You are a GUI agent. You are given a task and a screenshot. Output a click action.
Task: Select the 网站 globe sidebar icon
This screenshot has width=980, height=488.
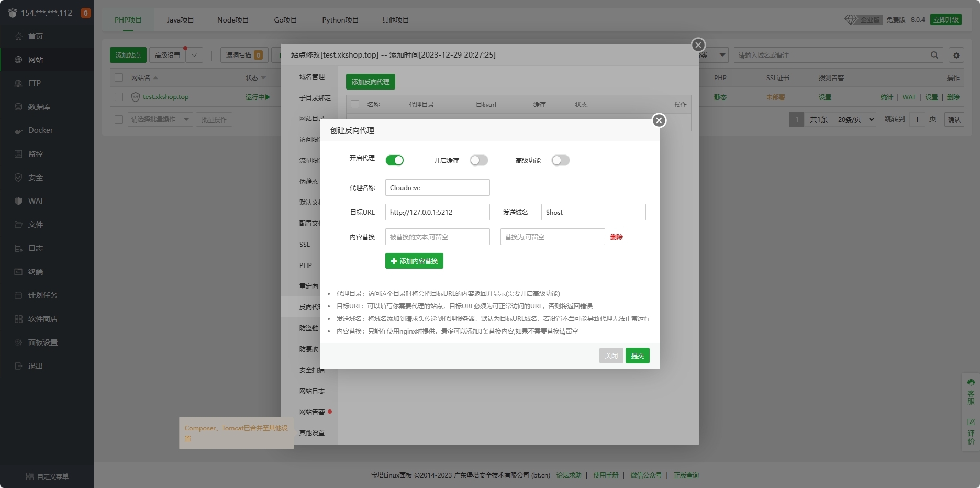18,60
